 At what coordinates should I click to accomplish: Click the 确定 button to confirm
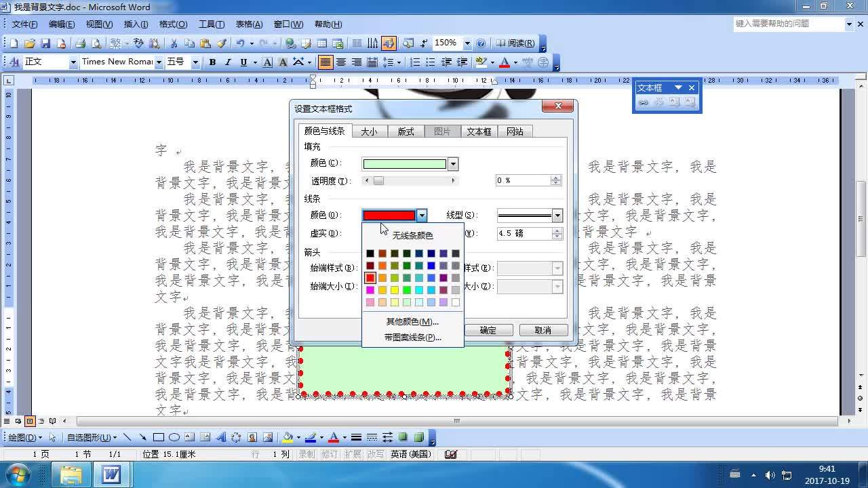click(488, 330)
